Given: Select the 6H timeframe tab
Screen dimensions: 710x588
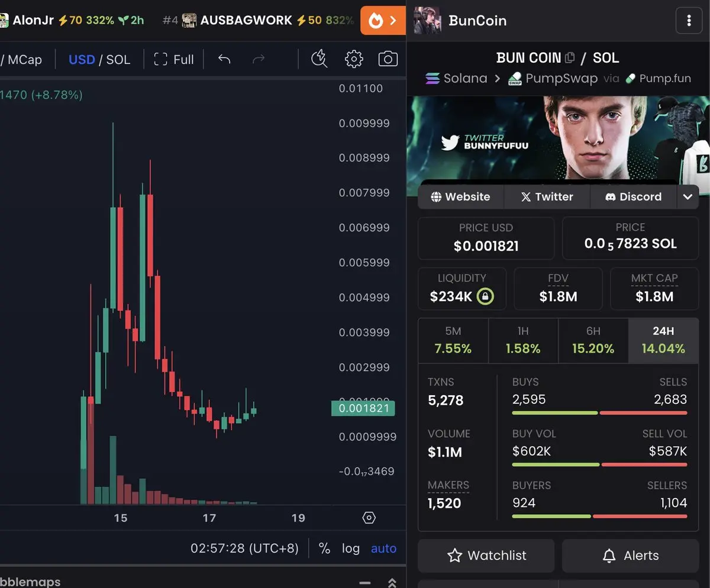Looking at the screenshot, I should tap(593, 341).
